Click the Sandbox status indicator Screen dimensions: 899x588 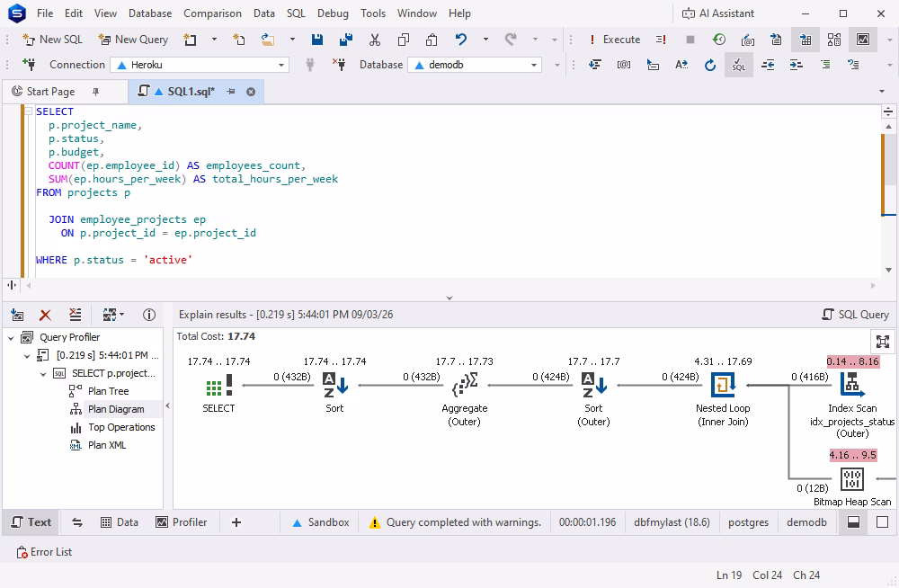click(x=321, y=522)
